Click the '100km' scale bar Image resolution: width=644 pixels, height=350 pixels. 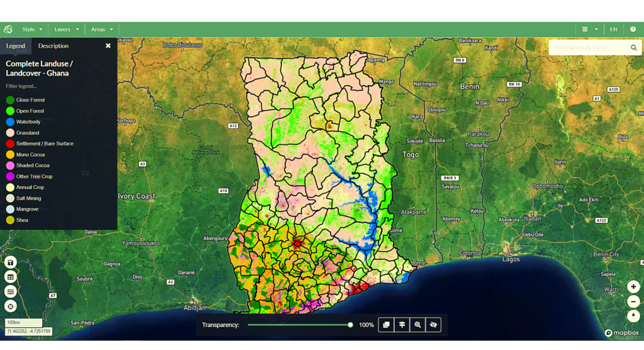coord(24,322)
